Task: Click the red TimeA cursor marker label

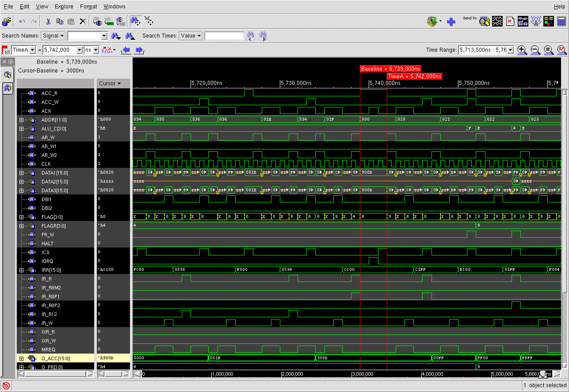Action: click(414, 76)
